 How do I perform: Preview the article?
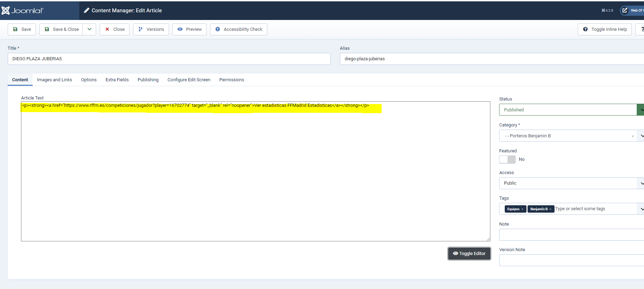189,29
